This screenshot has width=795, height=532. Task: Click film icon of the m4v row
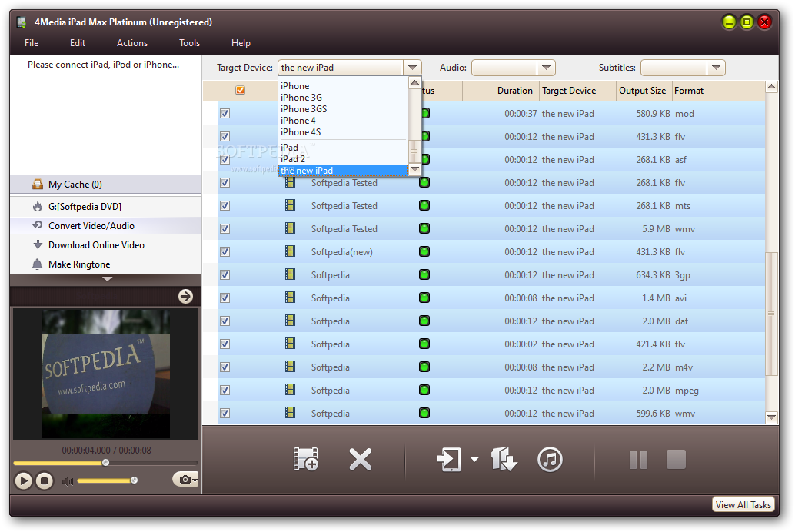[290, 367]
